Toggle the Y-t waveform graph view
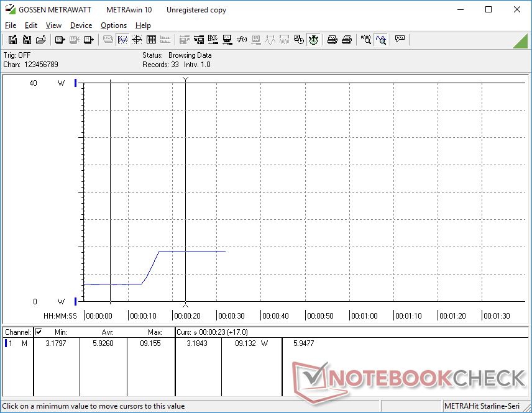The width and height of the screenshot is (532, 413). [122, 40]
